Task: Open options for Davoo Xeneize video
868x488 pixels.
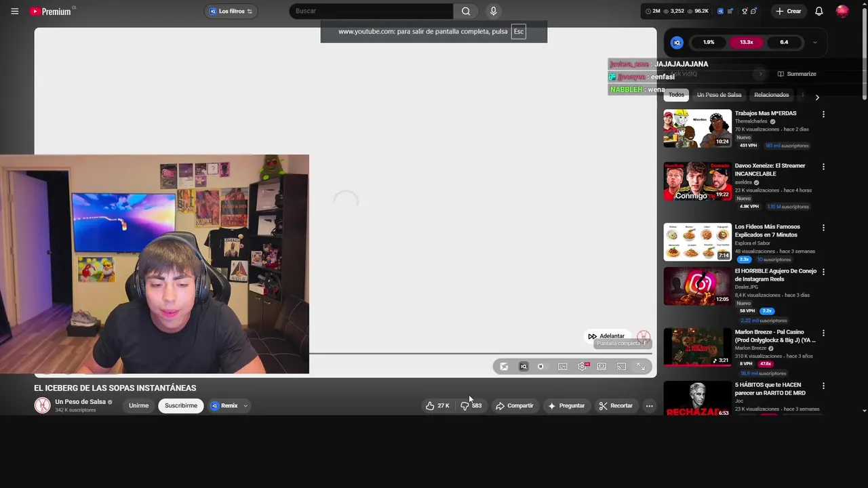Action: (823, 167)
